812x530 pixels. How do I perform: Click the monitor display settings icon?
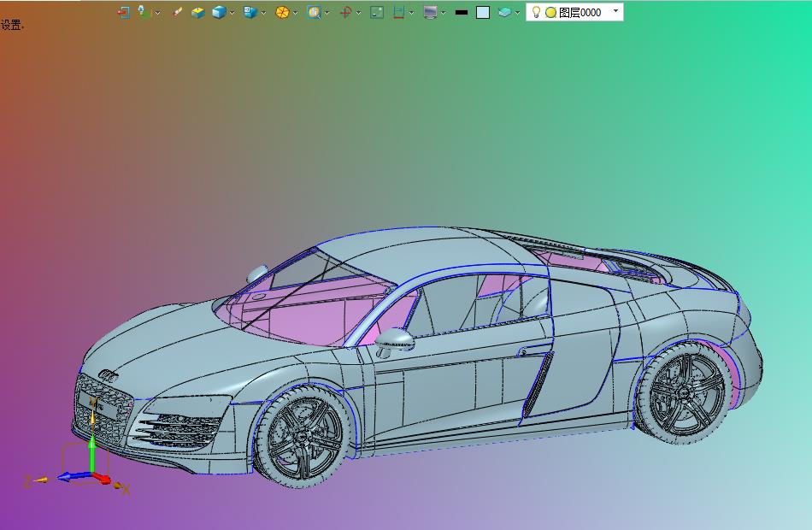[x=430, y=13]
